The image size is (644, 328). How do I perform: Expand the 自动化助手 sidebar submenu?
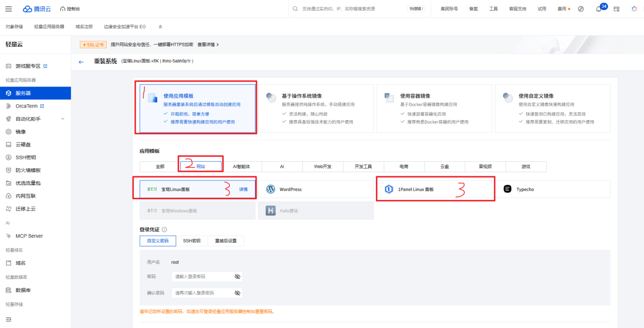coord(62,119)
